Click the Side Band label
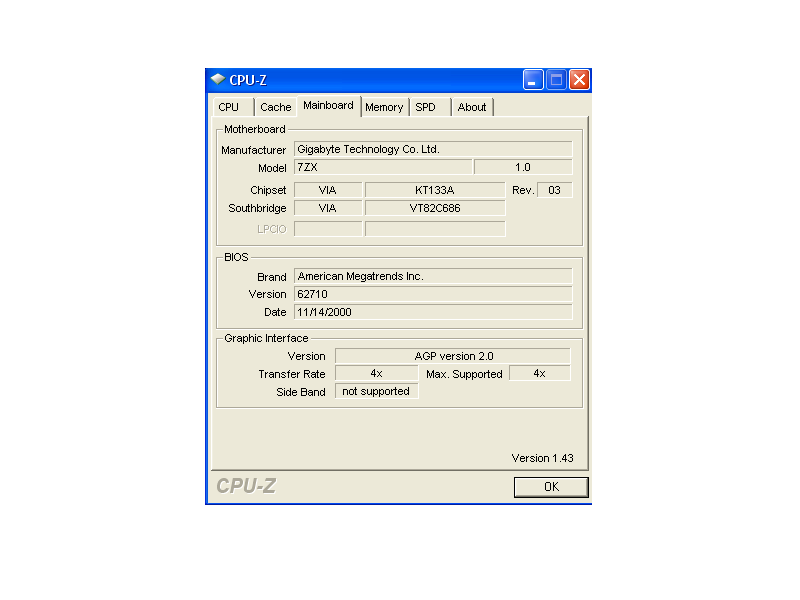800x600 pixels. point(301,392)
